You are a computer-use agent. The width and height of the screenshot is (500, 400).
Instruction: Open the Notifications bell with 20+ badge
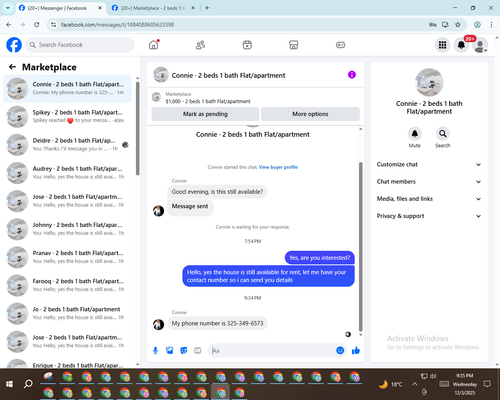point(461,45)
